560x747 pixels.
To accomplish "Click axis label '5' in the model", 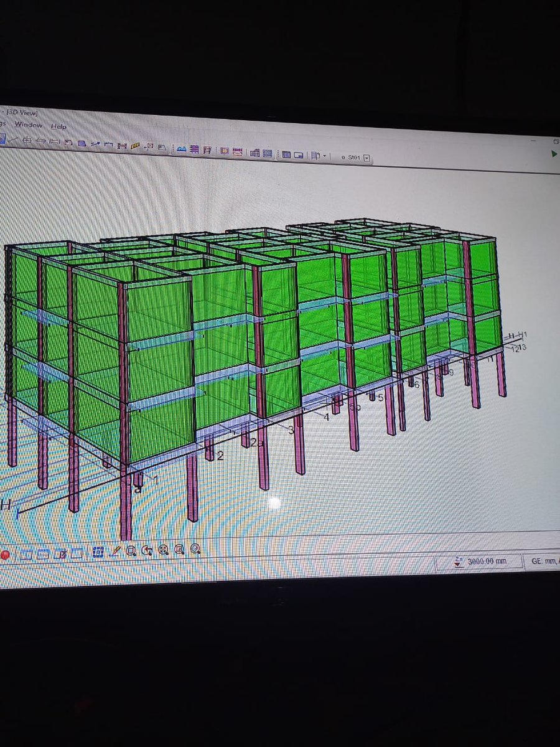I will point(380,397).
